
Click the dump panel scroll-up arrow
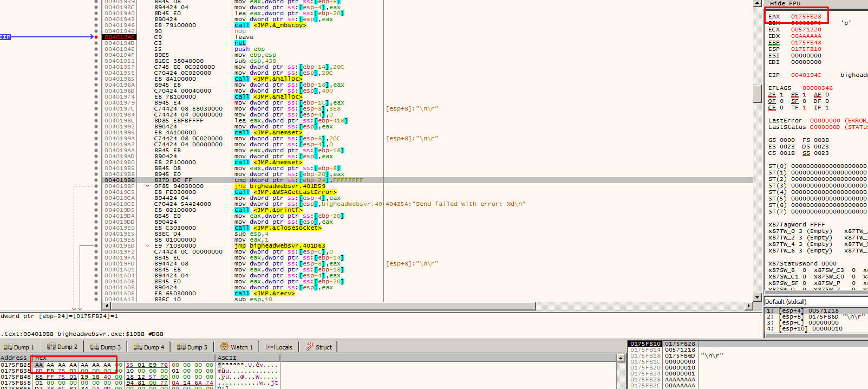pyautogui.click(x=621, y=358)
